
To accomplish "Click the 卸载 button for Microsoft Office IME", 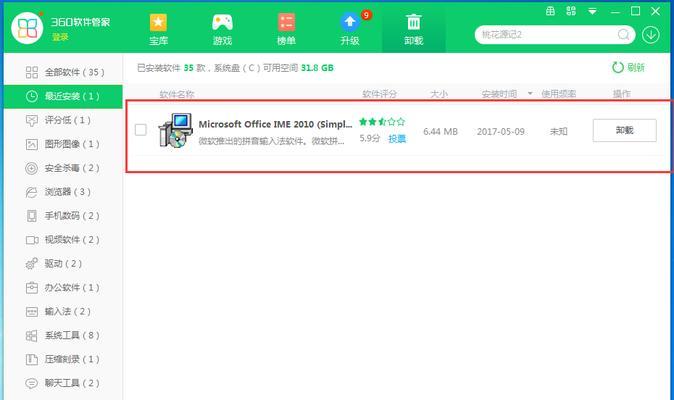I will click(x=625, y=130).
